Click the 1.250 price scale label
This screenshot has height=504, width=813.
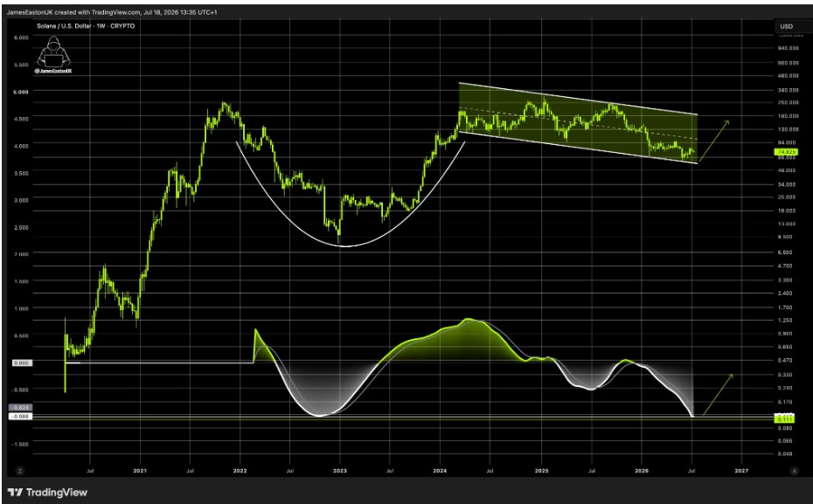[x=785, y=321]
